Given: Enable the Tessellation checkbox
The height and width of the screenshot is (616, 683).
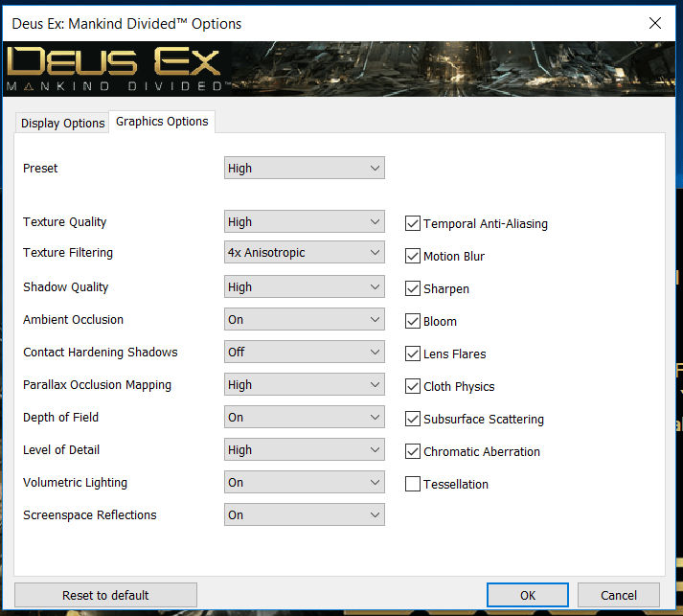Looking at the screenshot, I should tap(413, 484).
